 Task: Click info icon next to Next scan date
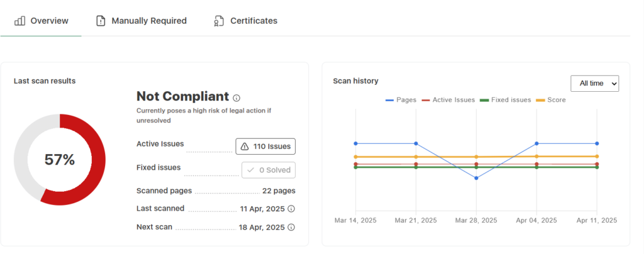291,228
